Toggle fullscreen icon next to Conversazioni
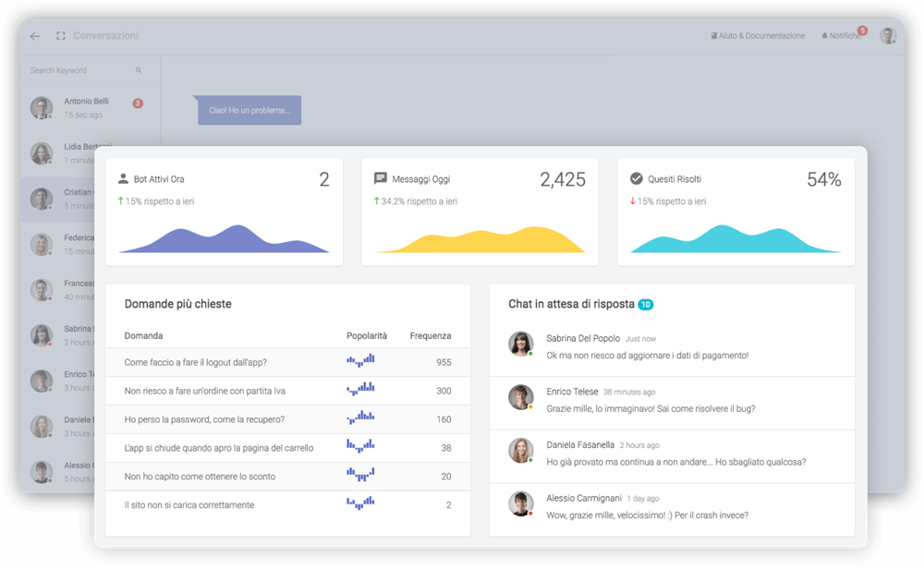This screenshot has width=924, height=569. pyautogui.click(x=61, y=36)
